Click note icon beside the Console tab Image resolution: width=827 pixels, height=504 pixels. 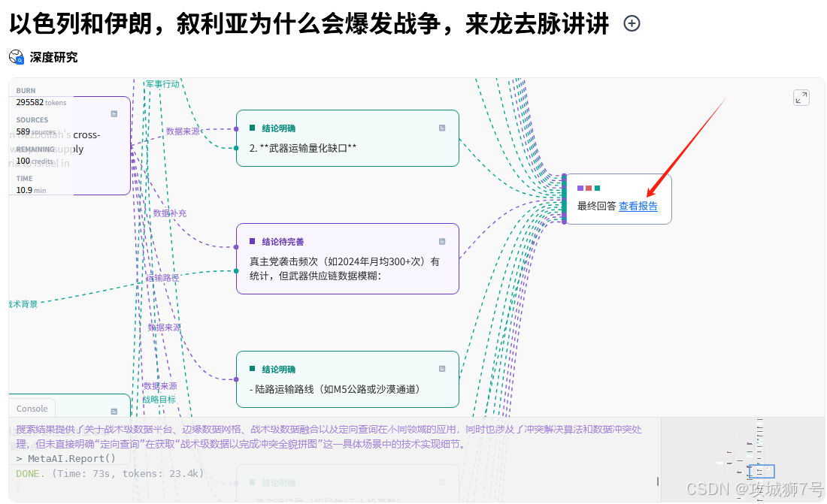pyautogui.click(x=114, y=411)
